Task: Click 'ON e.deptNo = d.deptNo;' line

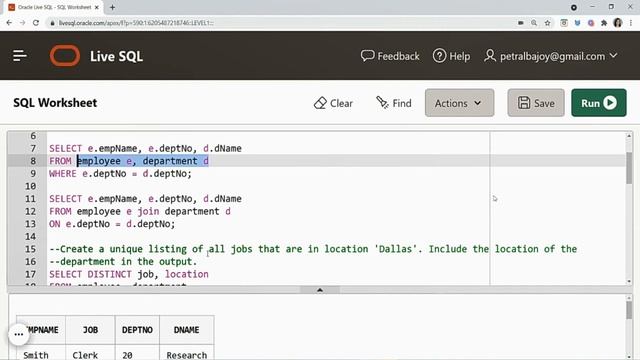Action: coord(112,224)
